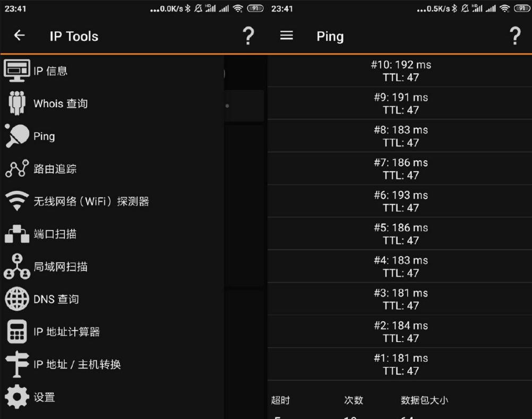
Task: Select the Ping paddle icon
Action: 17,136
